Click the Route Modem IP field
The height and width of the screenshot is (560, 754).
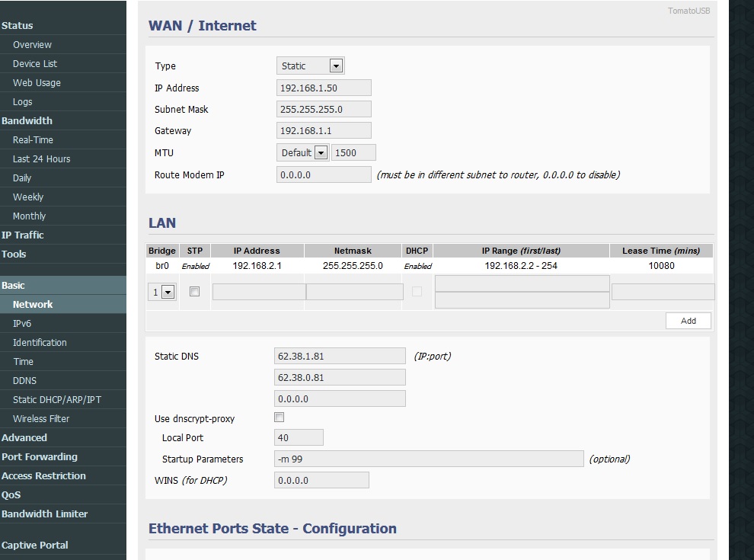(324, 174)
